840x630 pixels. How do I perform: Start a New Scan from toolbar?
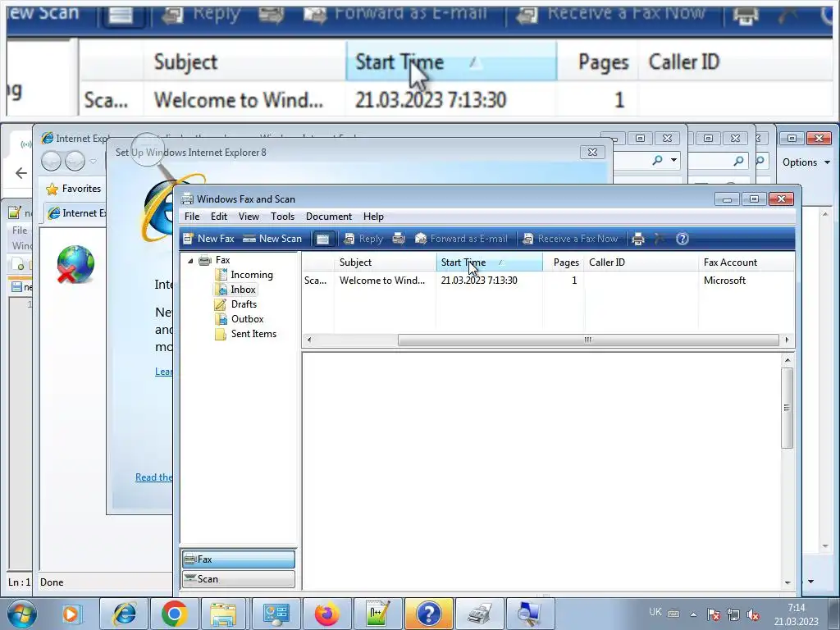click(x=272, y=239)
